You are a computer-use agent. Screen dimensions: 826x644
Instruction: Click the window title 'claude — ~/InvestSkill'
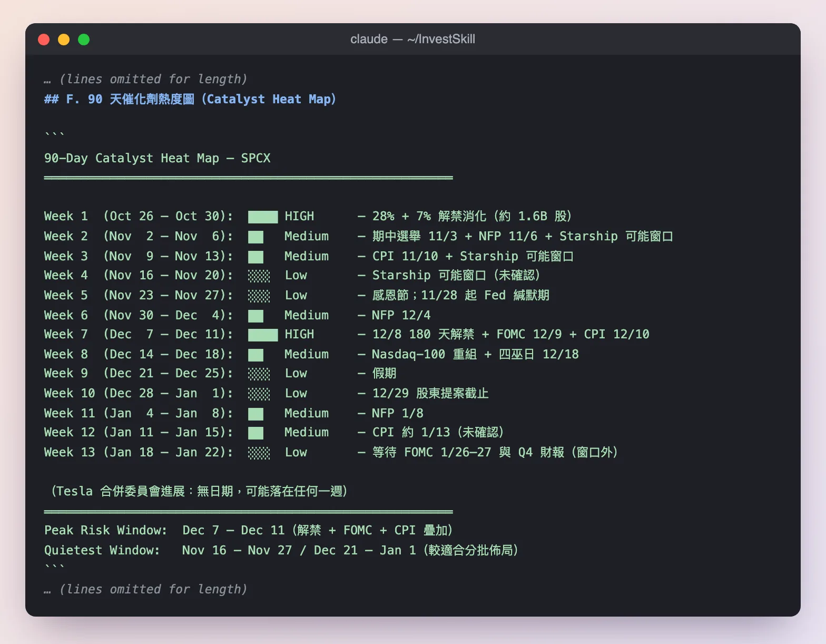tap(412, 39)
